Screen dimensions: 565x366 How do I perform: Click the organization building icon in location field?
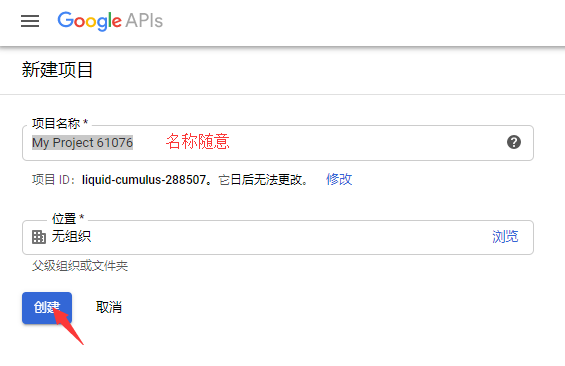(39, 237)
